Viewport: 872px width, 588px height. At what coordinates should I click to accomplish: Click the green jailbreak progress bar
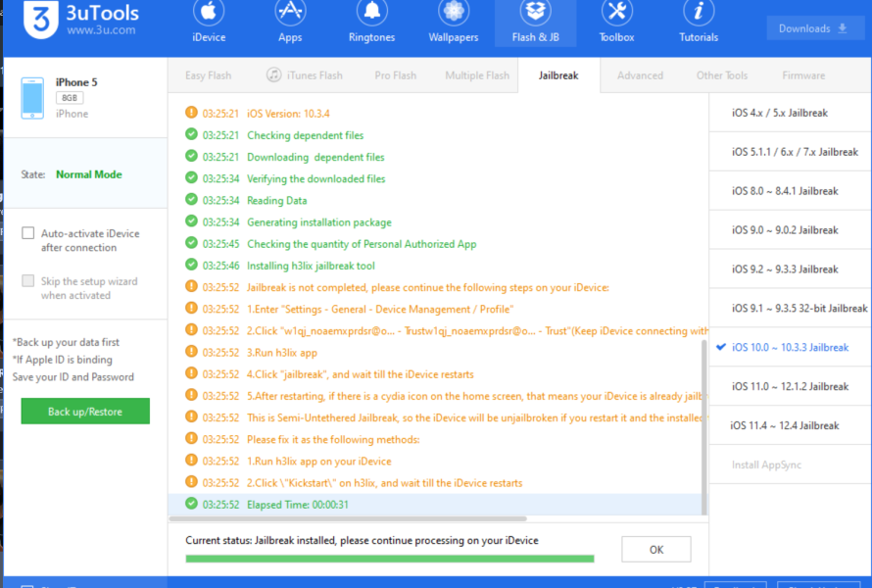[x=389, y=559]
